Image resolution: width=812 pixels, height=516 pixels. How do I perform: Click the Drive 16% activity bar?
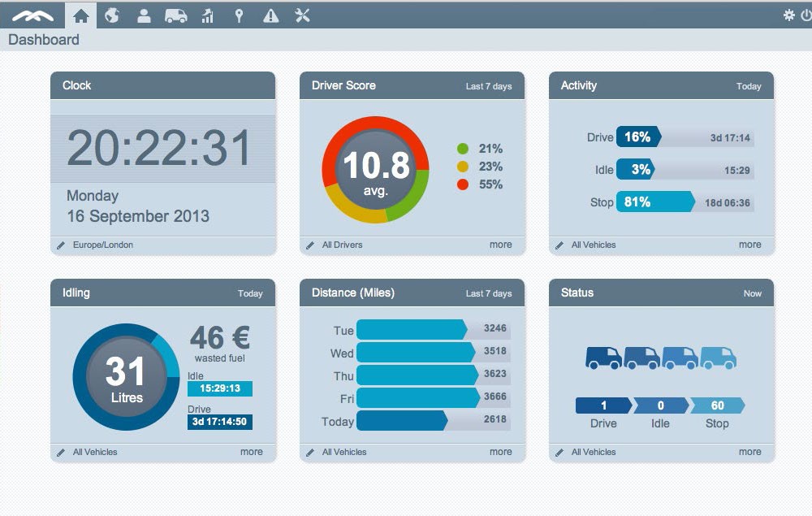pos(638,137)
